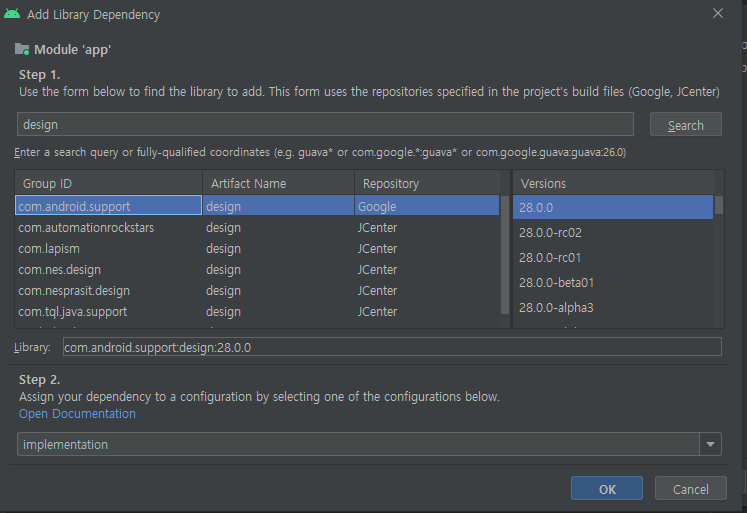747x513 pixels.
Task: Click the Module 'app' folder icon
Action: click(22, 49)
